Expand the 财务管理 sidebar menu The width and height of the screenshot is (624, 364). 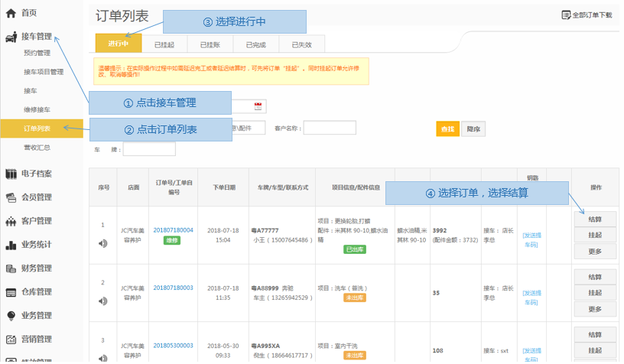[x=36, y=268]
